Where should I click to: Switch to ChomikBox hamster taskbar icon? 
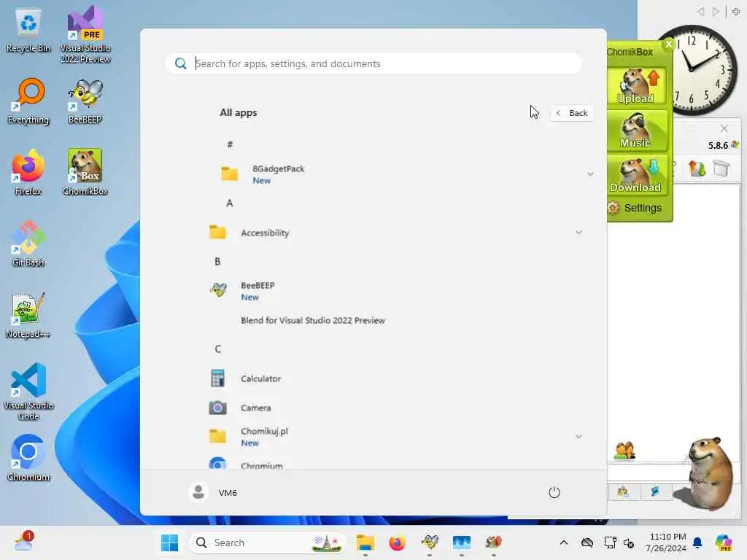tap(494, 542)
